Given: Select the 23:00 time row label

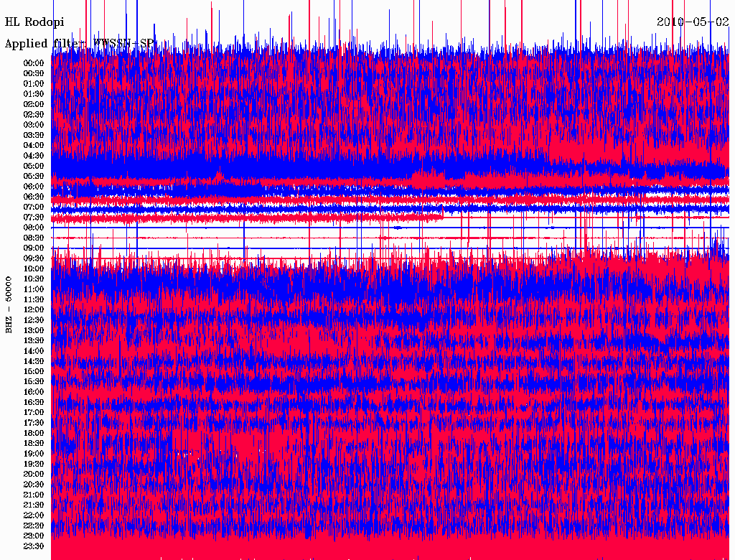Looking at the screenshot, I should pyautogui.click(x=34, y=536).
